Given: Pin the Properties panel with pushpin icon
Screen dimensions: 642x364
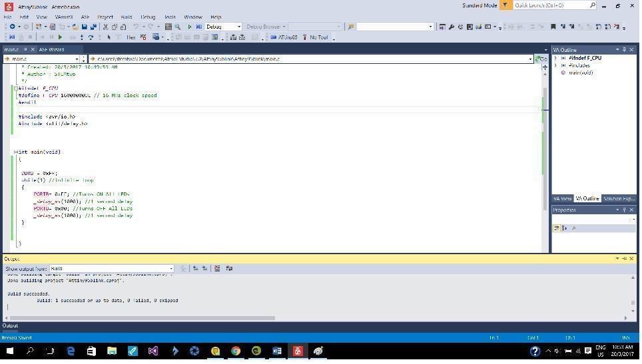Looking at the screenshot, I should click(x=625, y=210).
